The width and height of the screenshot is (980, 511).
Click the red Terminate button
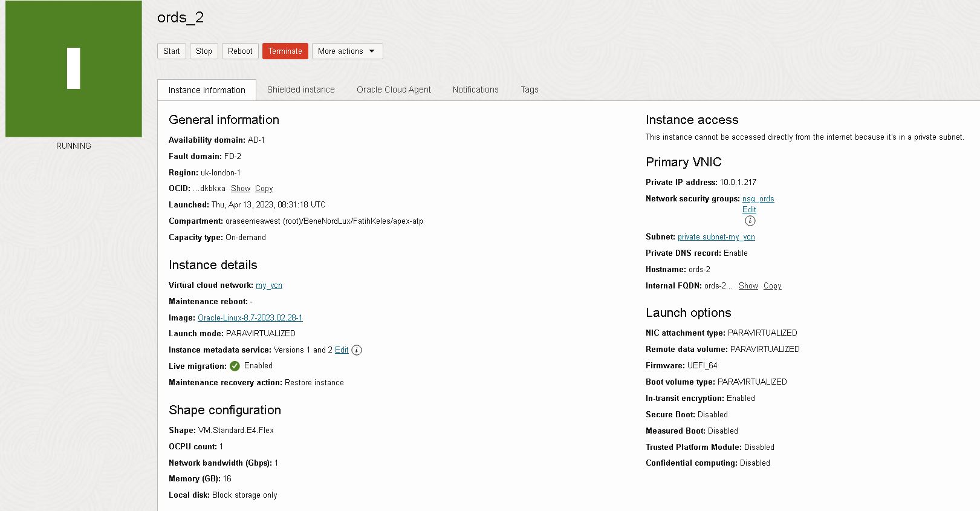click(285, 51)
